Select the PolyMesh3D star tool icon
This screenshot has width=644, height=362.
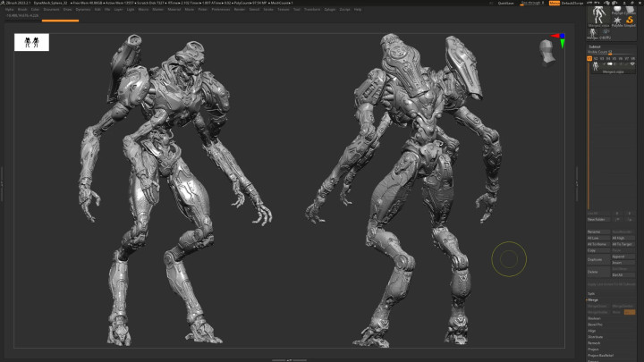pyautogui.click(x=616, y=18)
